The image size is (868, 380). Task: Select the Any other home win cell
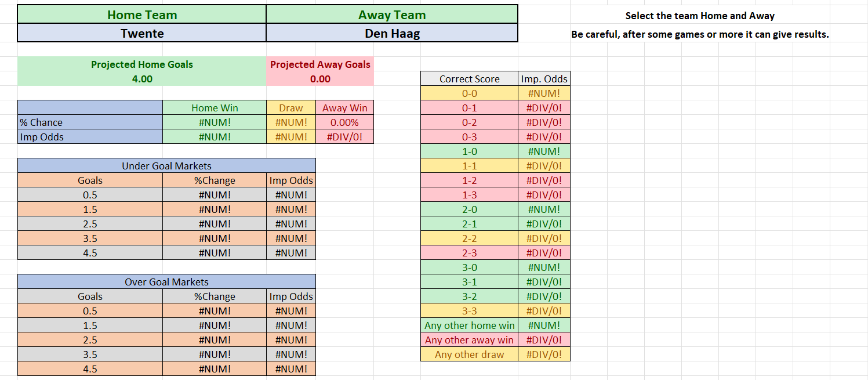coord(469,325)
